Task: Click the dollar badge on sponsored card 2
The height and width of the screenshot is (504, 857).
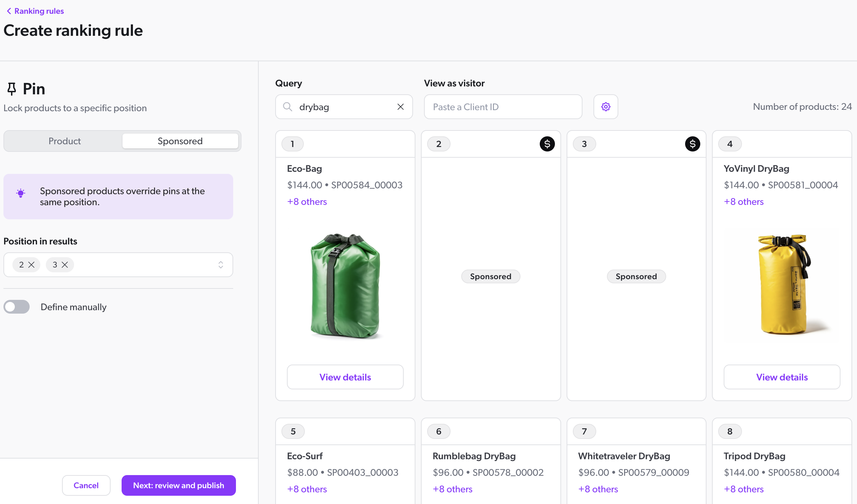Action: (x=547, y=144)
